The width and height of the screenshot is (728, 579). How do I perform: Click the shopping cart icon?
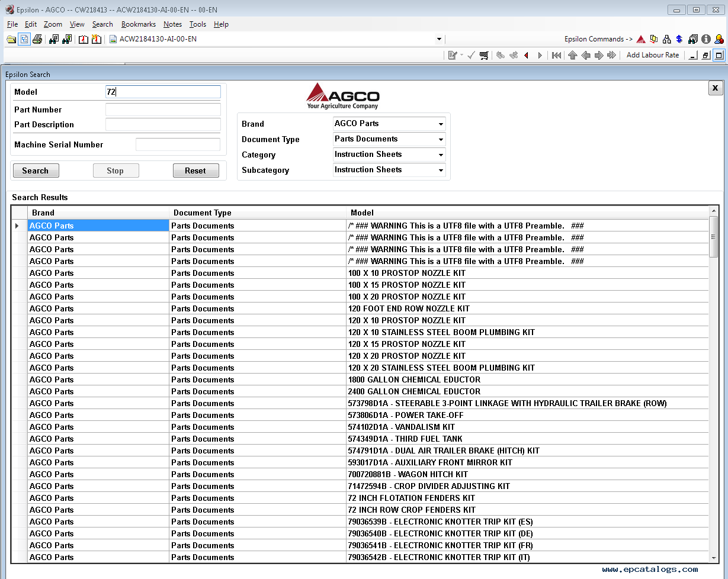(484, 55)
